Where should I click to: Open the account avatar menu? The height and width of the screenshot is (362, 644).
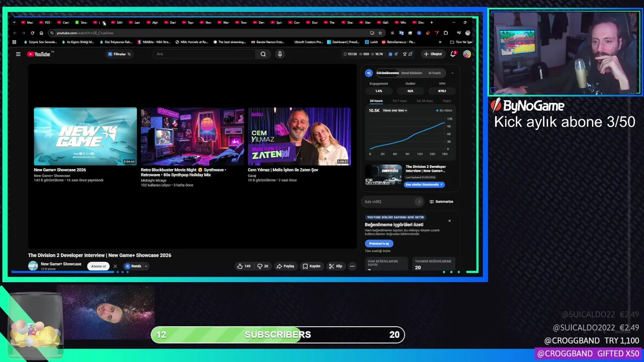[467, 54]
